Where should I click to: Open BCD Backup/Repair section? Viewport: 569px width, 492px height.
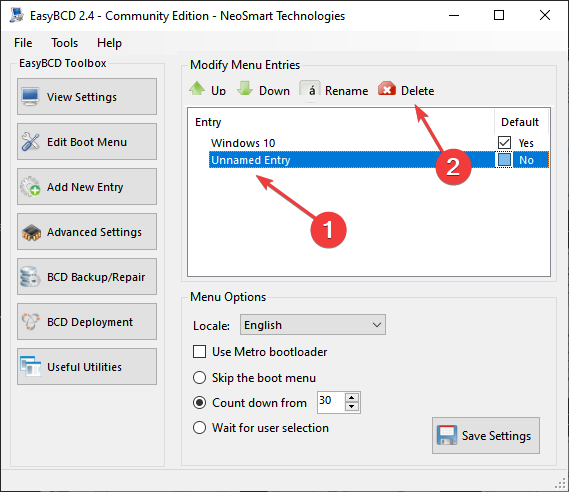coord(87,276)
